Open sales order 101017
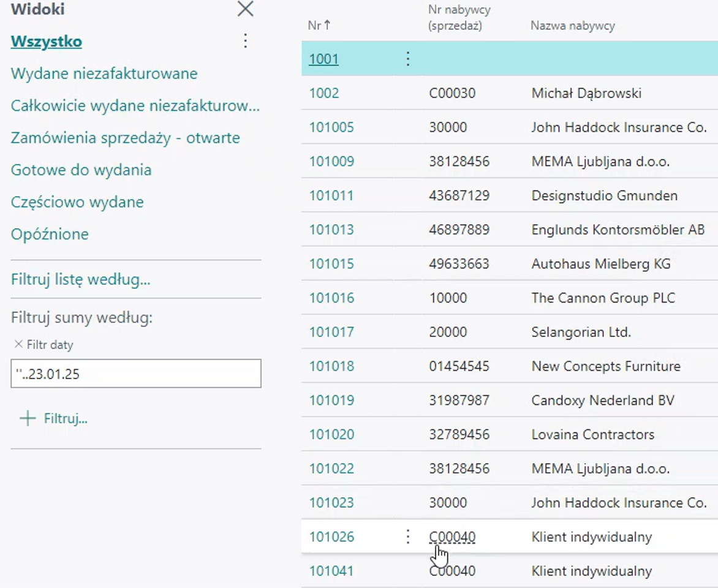 click(331, 332)
